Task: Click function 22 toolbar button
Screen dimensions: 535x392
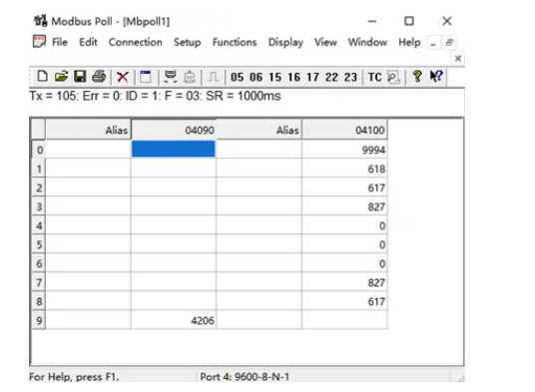Action: tap(331, 77)
